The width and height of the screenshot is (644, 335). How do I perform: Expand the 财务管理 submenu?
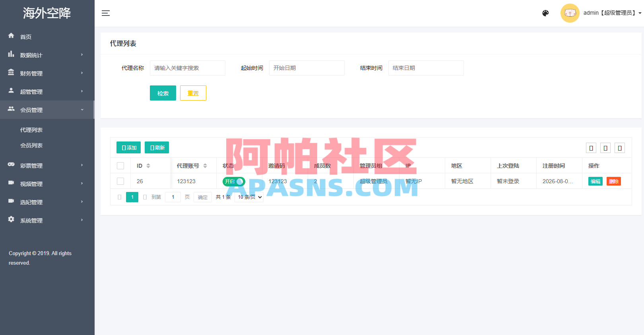[x=47, y=73]
